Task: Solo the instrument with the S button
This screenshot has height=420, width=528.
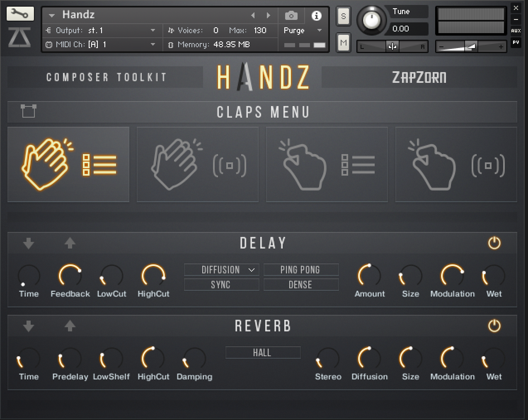Action: pos(343,16)
